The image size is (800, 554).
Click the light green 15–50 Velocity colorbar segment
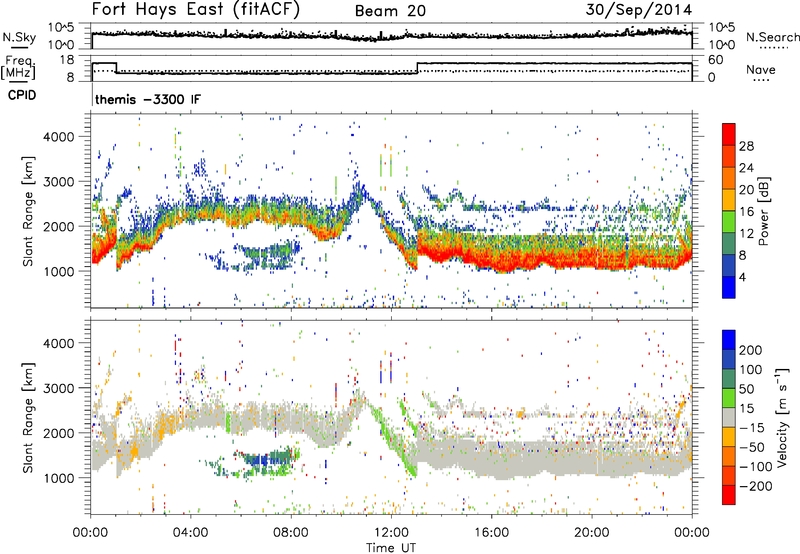pyautogui.click(x=729, y=398)
